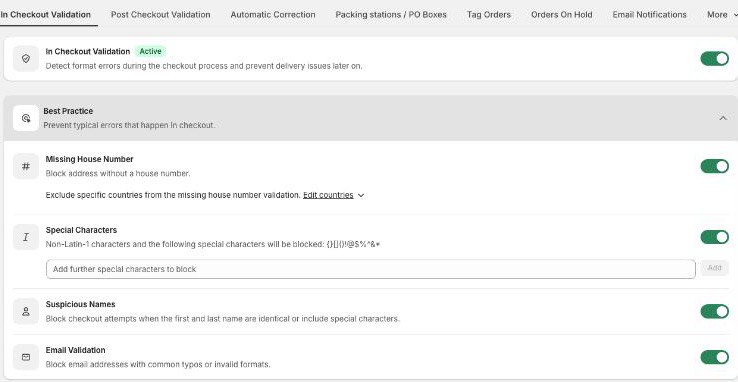Go to Packing stations / PO Boxes tab
This screenshot has height=382, width=738.
click(391, 15)
